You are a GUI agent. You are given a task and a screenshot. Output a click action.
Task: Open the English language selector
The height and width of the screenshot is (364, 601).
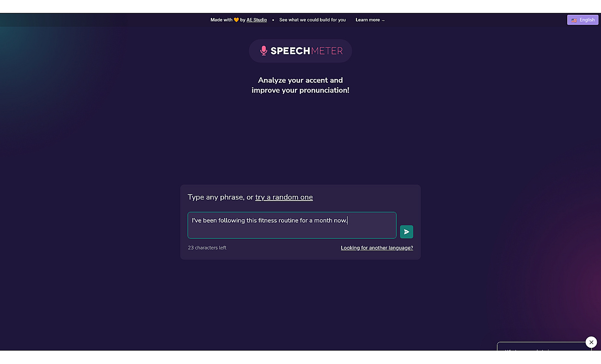click(x=583, y=20)
